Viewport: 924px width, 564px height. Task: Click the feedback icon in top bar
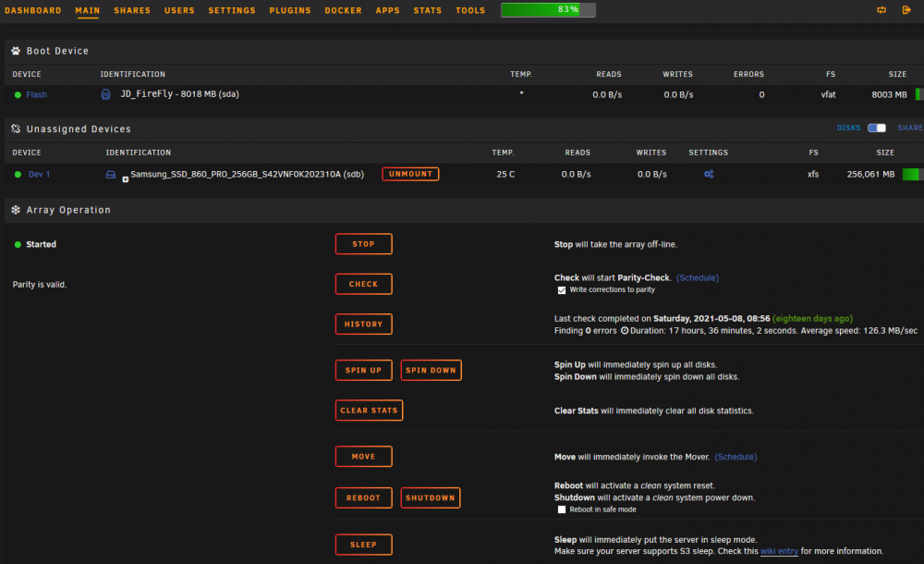pos(881,10)
